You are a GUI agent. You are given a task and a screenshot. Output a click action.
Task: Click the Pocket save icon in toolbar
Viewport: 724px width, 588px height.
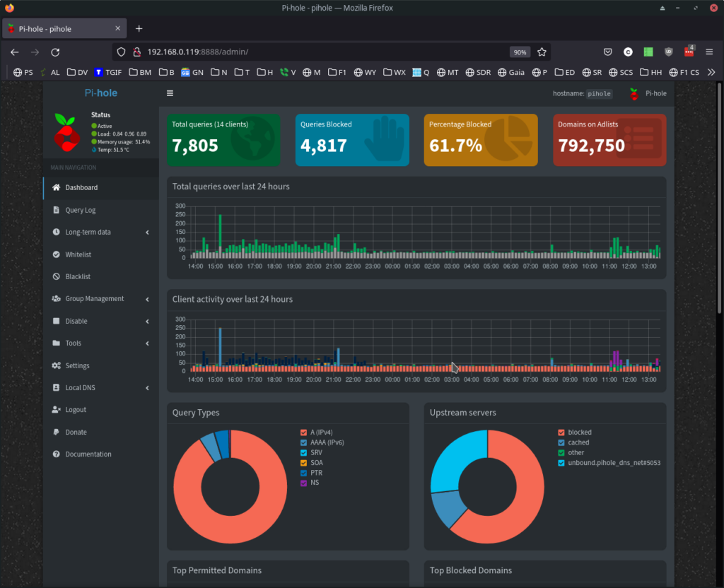(x=607, y=52)
